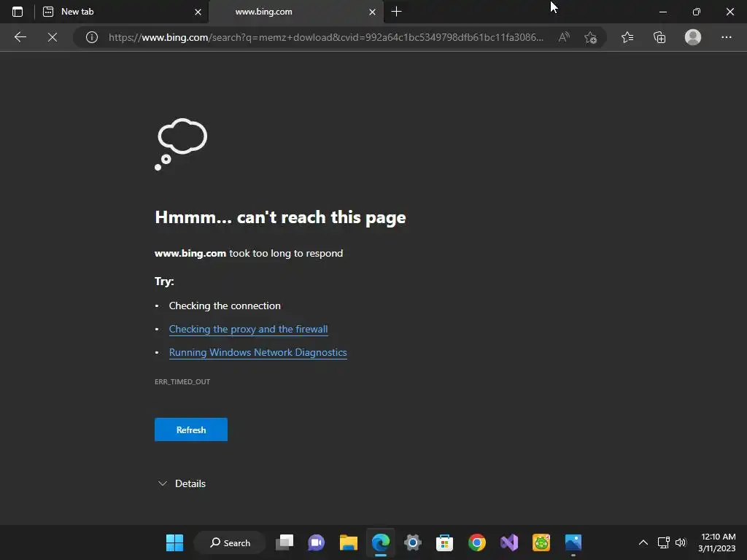Launch Google Chrome from taskbar
The width and height of the screenshot is (747, 560).
point(477,542)
